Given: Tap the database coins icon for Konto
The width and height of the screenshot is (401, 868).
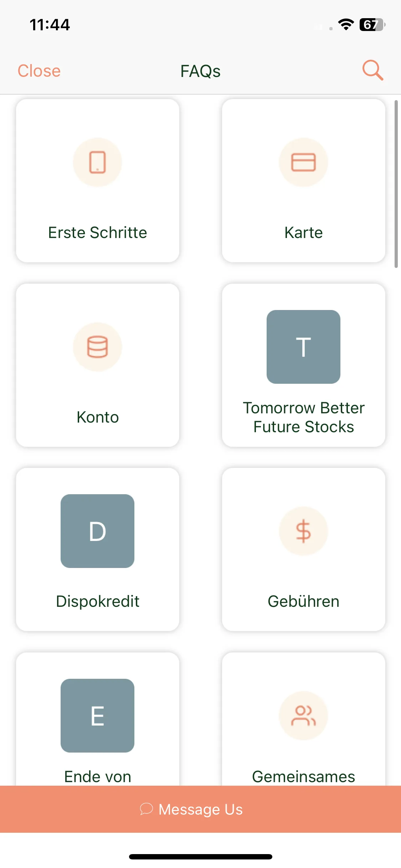Looking at the screenshot, I should point(97,347).
